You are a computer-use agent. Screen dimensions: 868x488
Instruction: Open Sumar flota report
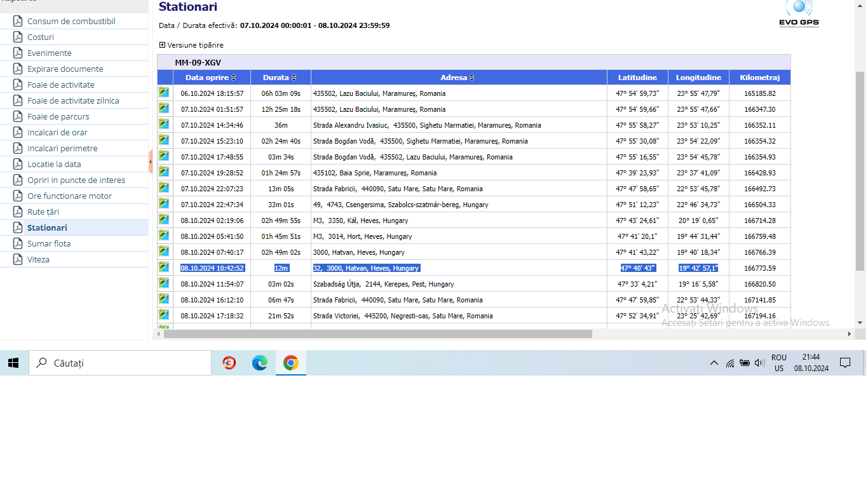pos(49,243)
